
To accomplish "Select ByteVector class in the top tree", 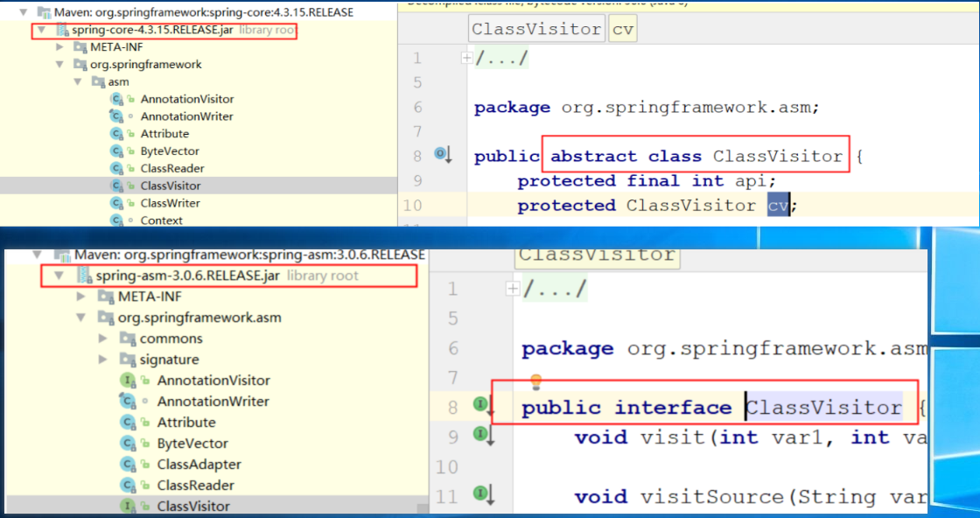I will (x=170, y=151).
